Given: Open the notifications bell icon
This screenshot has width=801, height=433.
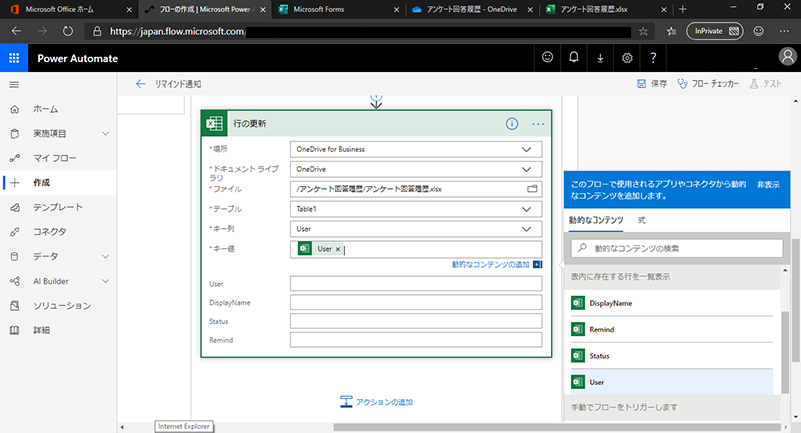Looking at the screenshot, I should 574,57.
